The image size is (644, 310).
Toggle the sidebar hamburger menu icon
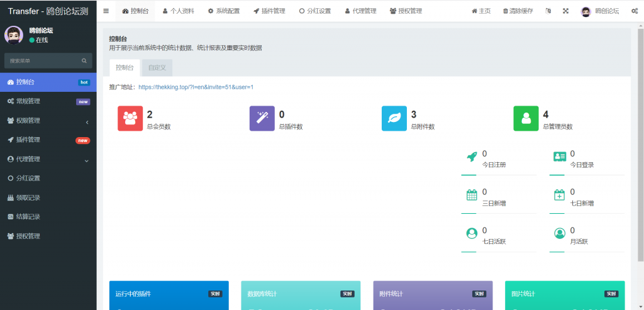click(106, 11)
